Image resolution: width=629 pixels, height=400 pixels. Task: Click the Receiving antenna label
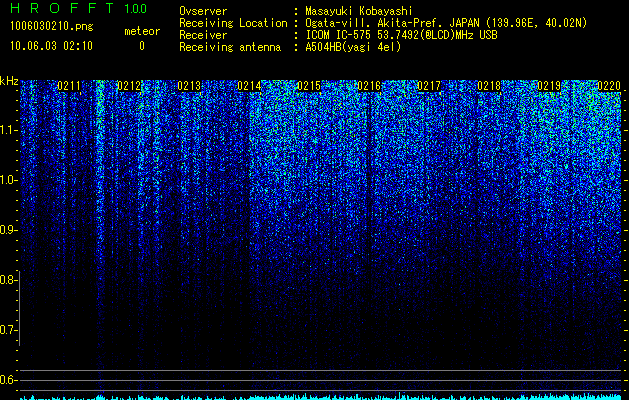[230, 47]
